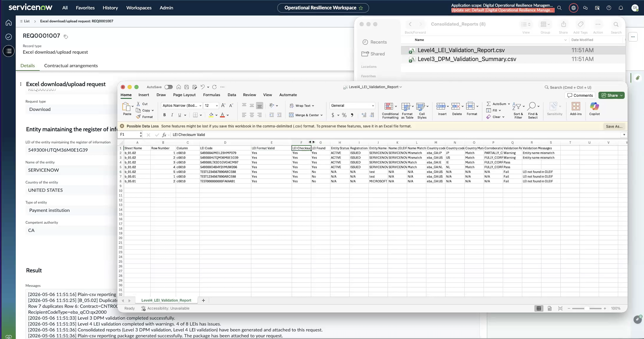Open Recents in Finder sidebar
This screenshot has height=339, width=644.
click(378, 42)
